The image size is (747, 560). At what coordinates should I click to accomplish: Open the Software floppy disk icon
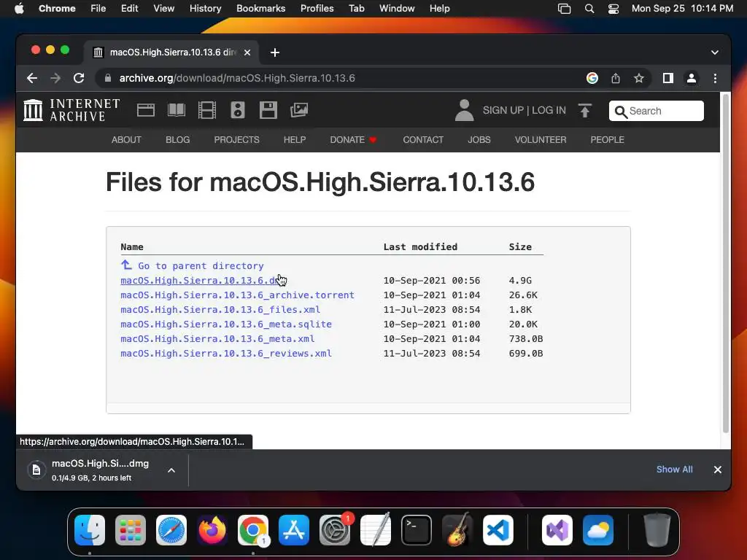[268, 110]
